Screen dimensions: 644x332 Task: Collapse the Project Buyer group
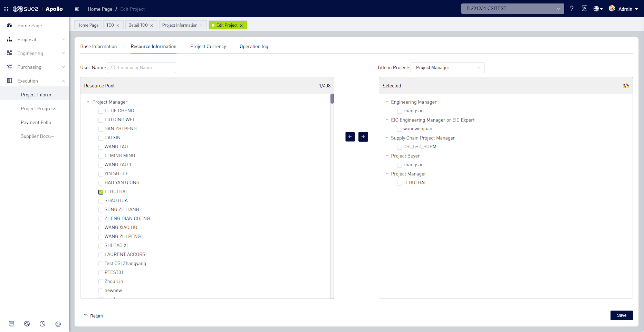tap(387, 156)
